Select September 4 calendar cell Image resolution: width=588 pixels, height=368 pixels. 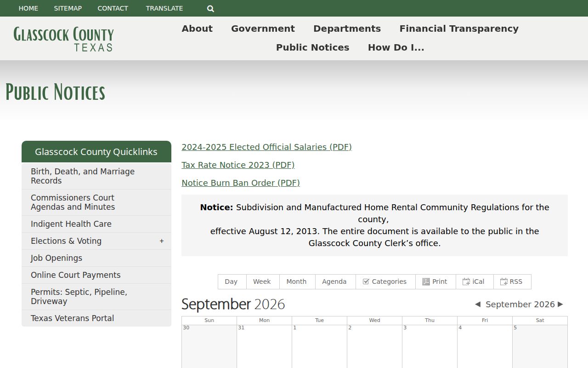click(x=485, y=346)
